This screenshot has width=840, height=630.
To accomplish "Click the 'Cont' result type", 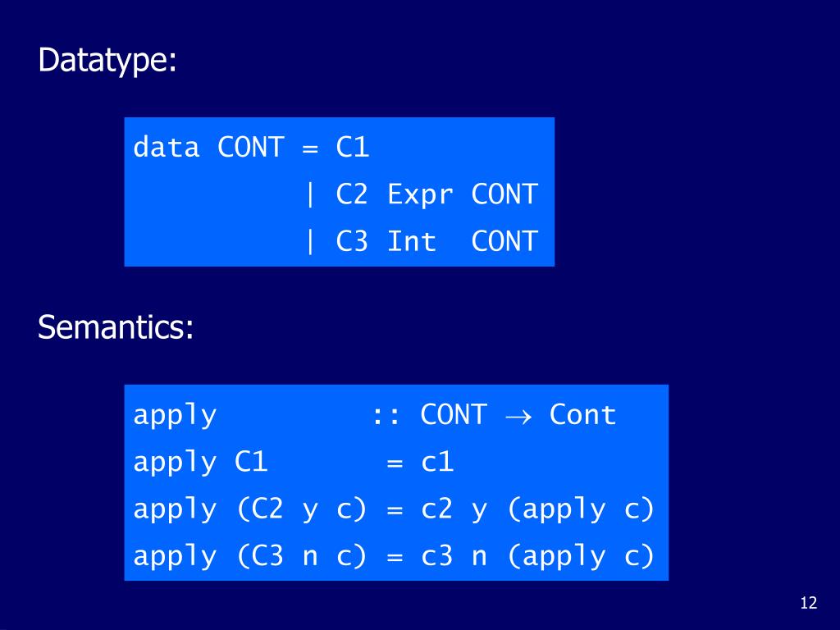I will [x=583, y=414].
